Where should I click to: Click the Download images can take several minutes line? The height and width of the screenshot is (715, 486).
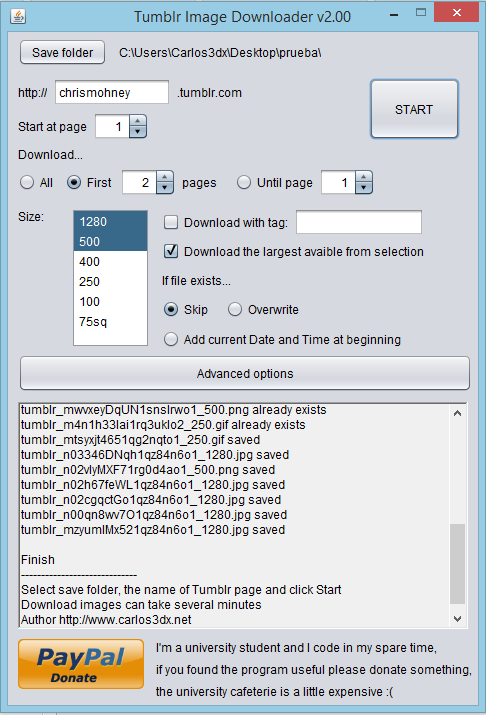coord(141,605)
